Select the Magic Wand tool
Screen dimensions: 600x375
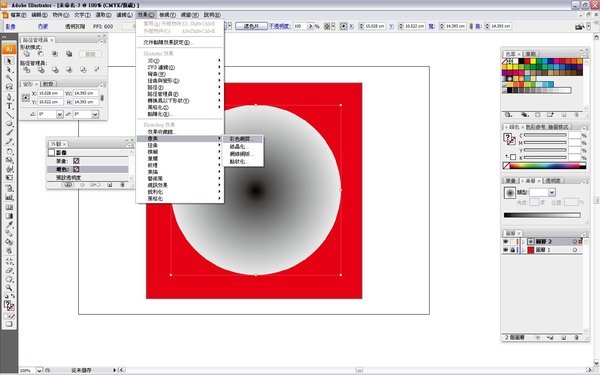[9, 79]
